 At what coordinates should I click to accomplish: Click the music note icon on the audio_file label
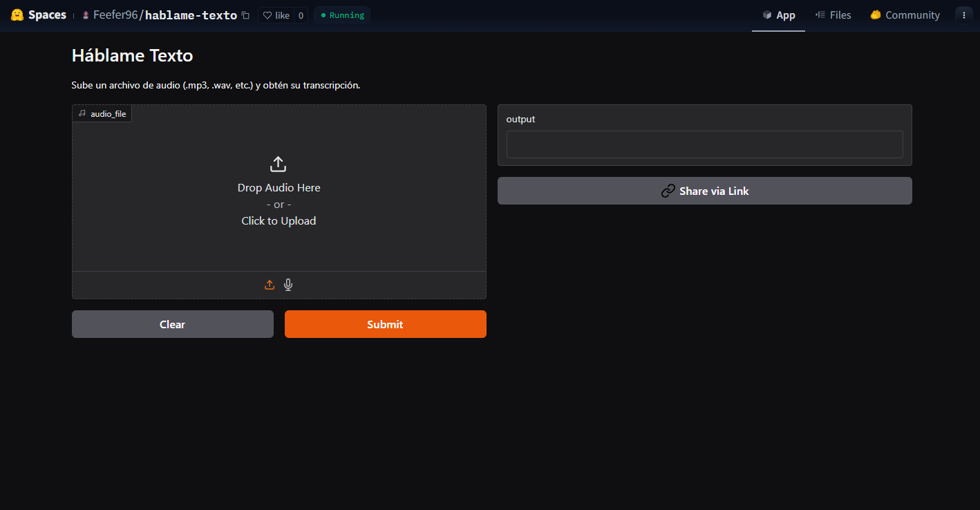coord(82,113)
